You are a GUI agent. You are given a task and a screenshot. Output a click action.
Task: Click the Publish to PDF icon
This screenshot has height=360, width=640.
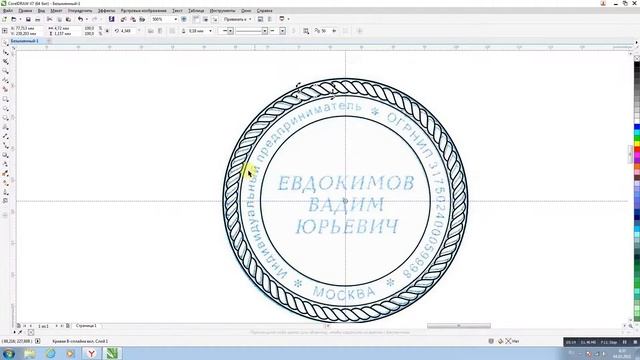[x=142, y=19]
